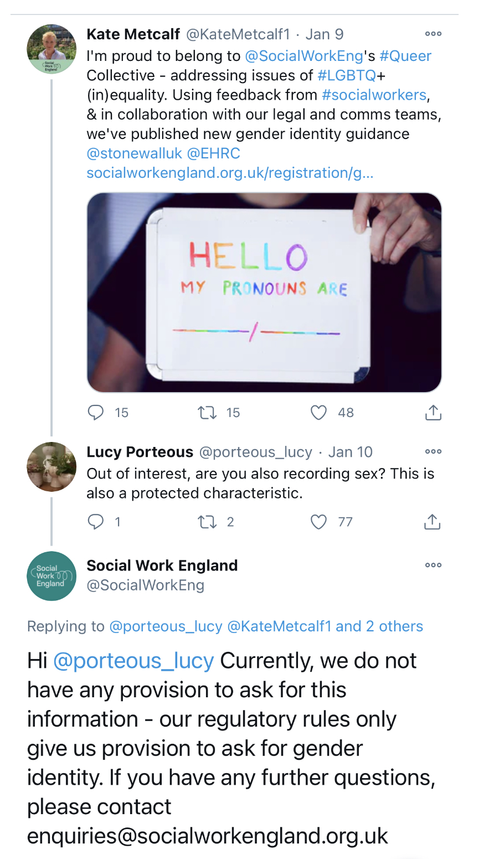Open more options for Lucy Porteous's tweet
The width and height of the screenshot is (504, 859).
point(433,452)
